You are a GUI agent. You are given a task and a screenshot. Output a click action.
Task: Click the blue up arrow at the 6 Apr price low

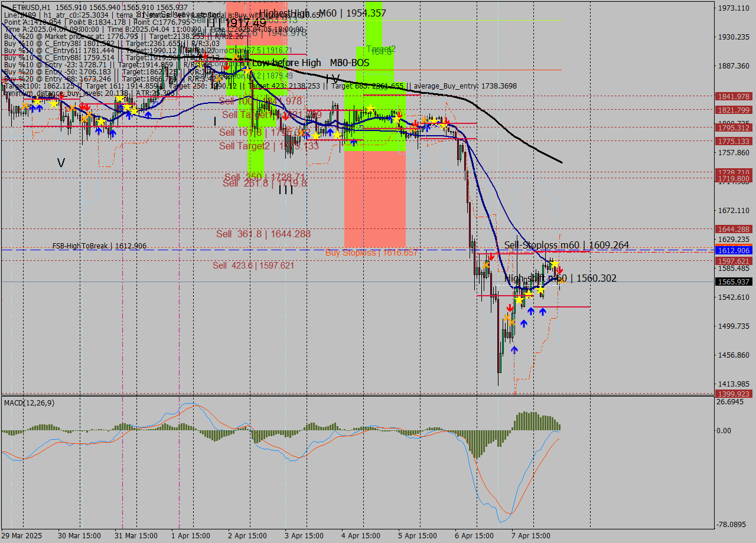pyautogui.click(x=514, y=349)
